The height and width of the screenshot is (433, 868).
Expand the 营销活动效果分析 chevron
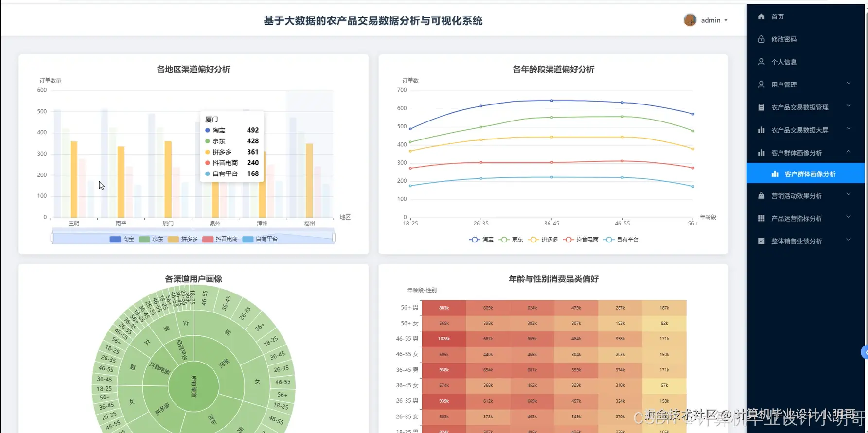pos(849,195)
